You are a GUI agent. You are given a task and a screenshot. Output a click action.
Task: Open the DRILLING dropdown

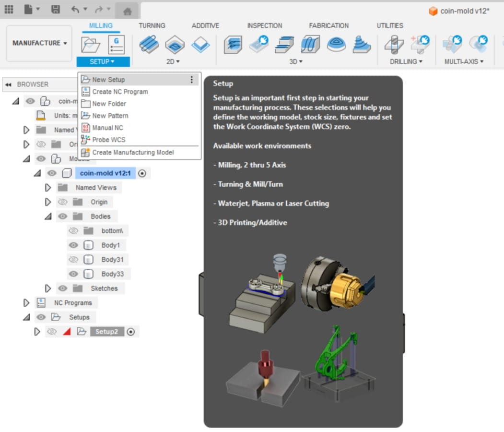pos(406,61)
